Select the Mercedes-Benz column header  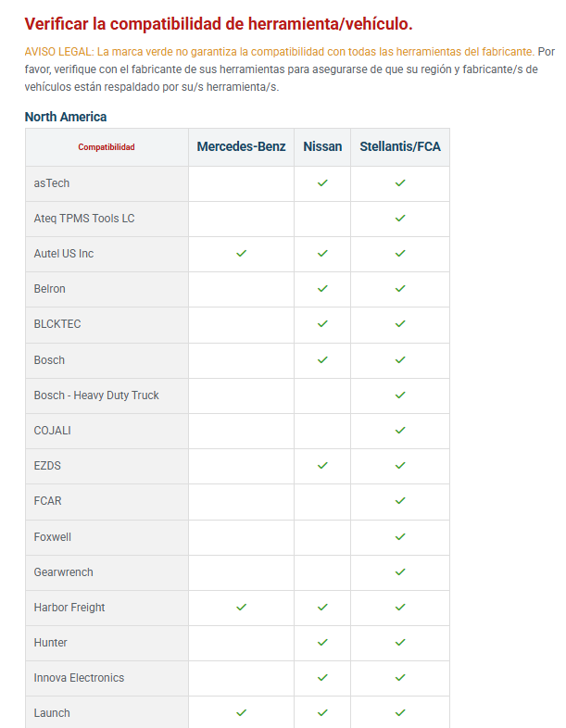(x=241, y=147)
